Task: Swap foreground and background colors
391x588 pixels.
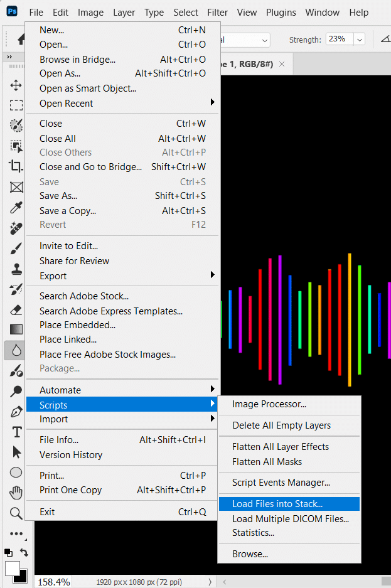Action: (x=24, y=552)
